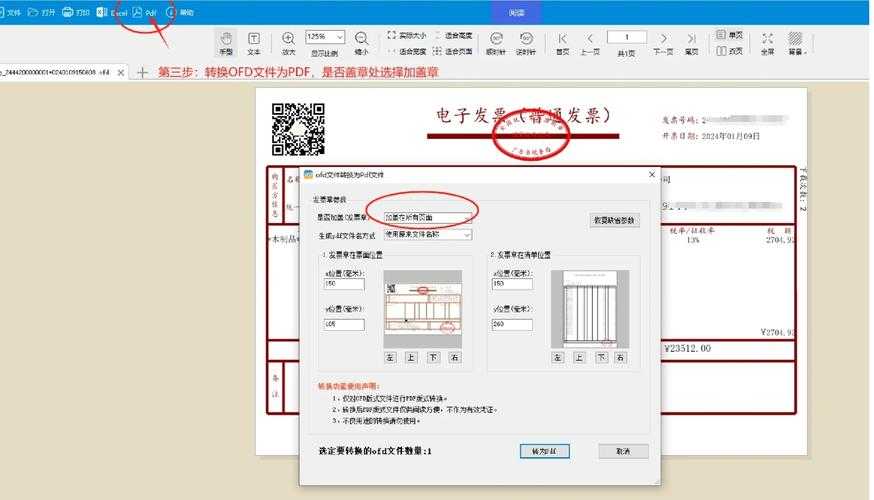Go to 上一页 previous page
Image resolution: width=874 pixels, height=500 pixels.
(590, 43)
